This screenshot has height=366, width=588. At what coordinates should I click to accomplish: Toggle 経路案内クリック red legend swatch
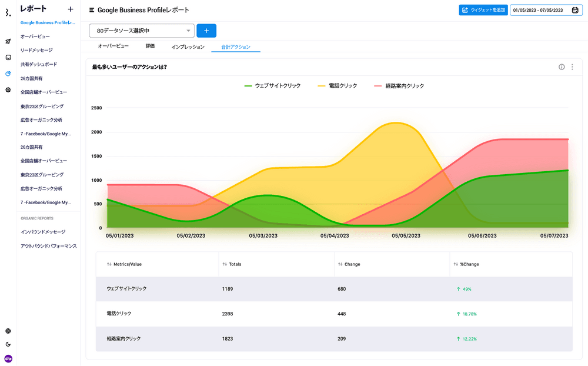click(x=378, y=86)
